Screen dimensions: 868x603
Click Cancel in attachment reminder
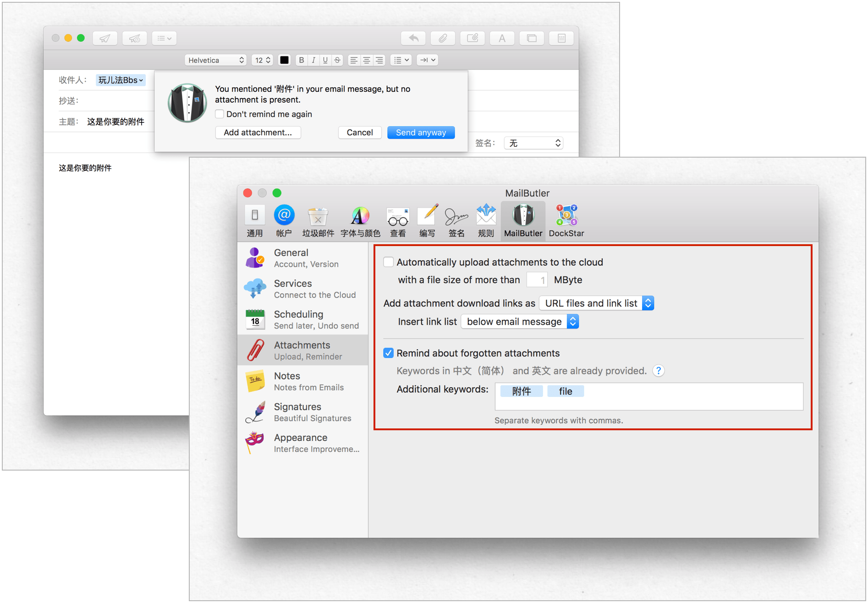click(360, 132)
